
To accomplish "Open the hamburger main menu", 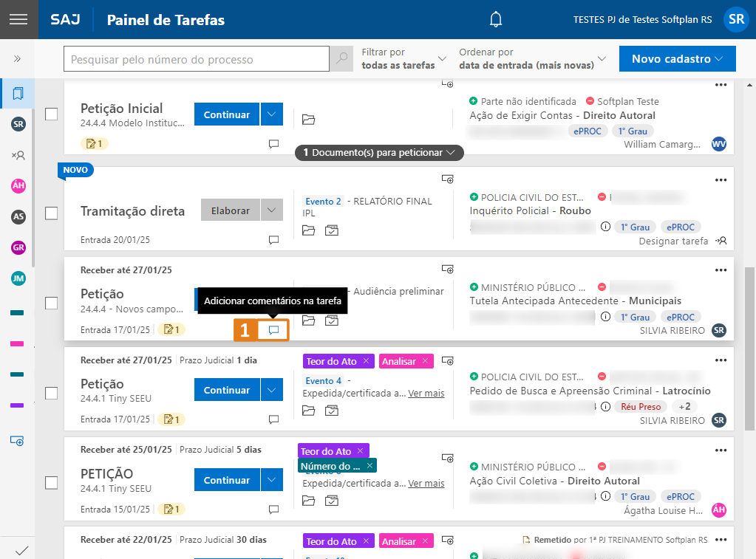I will tap(18, 20).
